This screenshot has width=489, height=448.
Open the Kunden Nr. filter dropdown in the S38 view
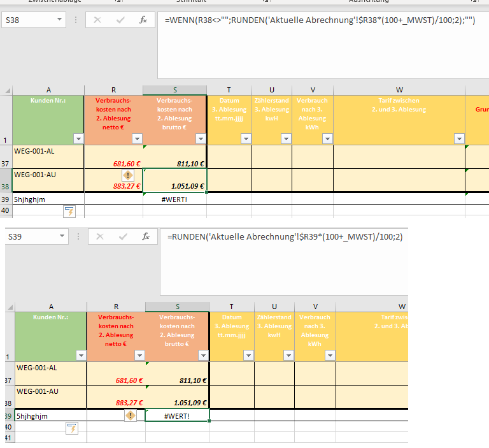78,138
